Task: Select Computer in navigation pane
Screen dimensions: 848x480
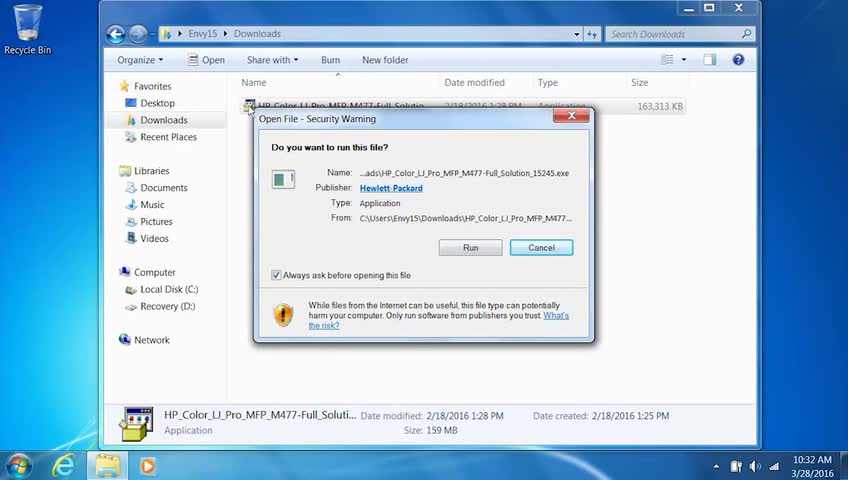Action: coord(155,272)
